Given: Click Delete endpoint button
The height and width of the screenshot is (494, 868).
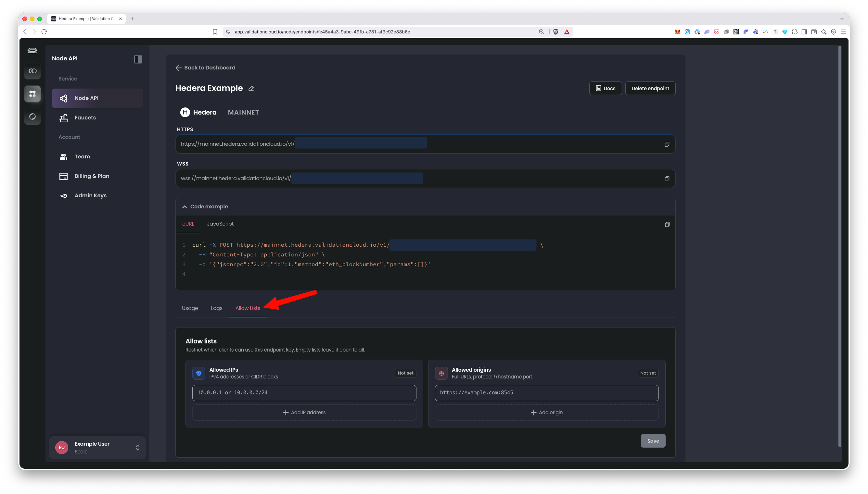Looking at the screenshot, I should [x=650, y=88].
